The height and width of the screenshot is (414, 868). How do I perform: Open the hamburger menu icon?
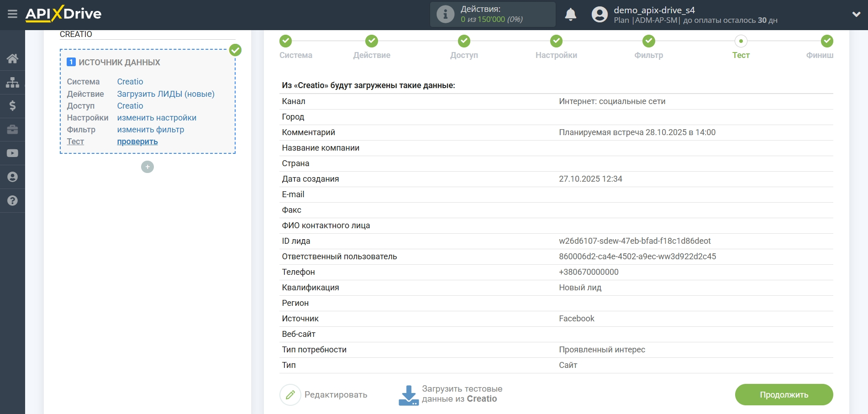tap(12, 14)
